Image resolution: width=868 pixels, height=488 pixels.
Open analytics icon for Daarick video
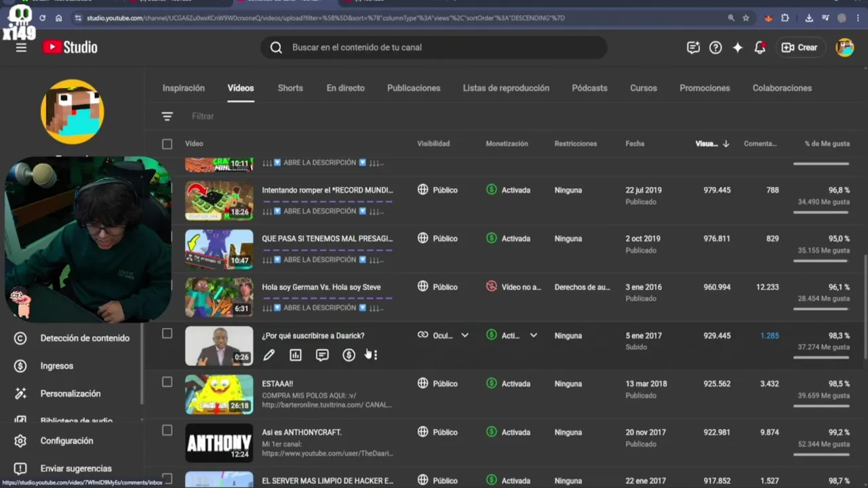click(x=296, y=354)
